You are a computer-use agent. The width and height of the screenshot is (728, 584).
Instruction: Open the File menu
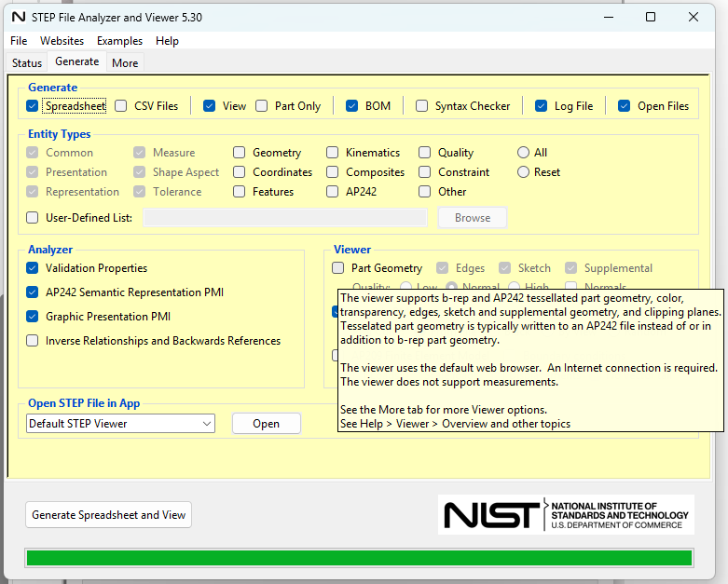[x=19, y=41]
